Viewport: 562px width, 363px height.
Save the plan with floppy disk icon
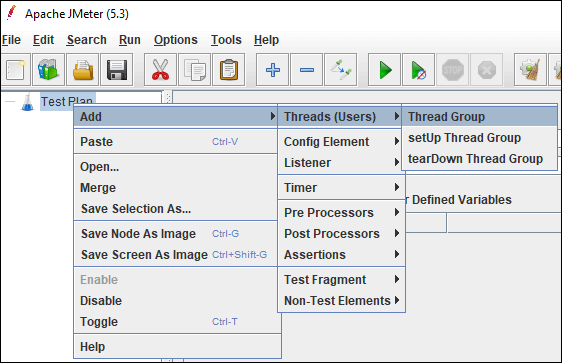coord(116,70)
